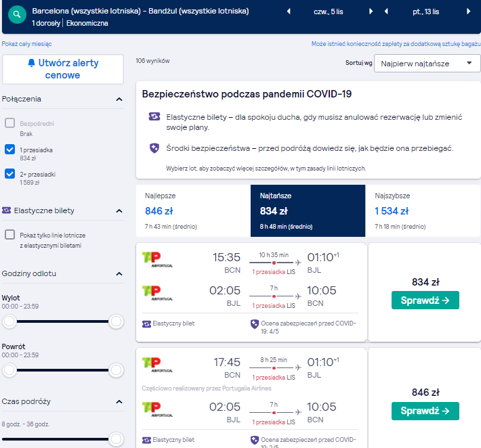Screen dimensions: 481x448
Task: Click the 8 h 25 min duration text
Action: pos(274,360)
